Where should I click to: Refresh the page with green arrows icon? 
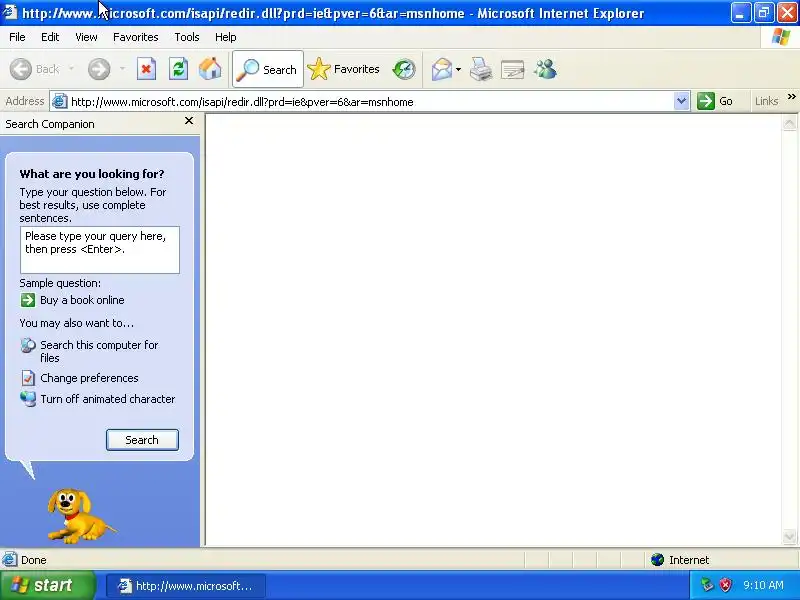[179, 69]
